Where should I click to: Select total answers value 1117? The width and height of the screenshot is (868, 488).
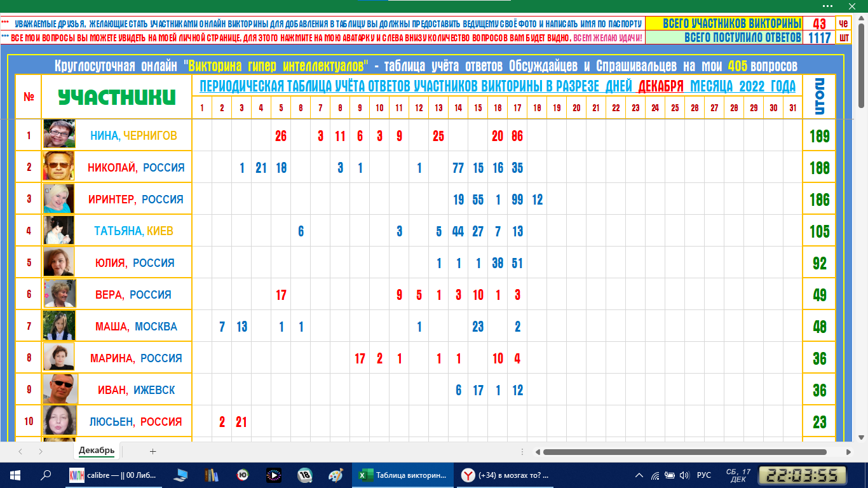click(820, 37)
